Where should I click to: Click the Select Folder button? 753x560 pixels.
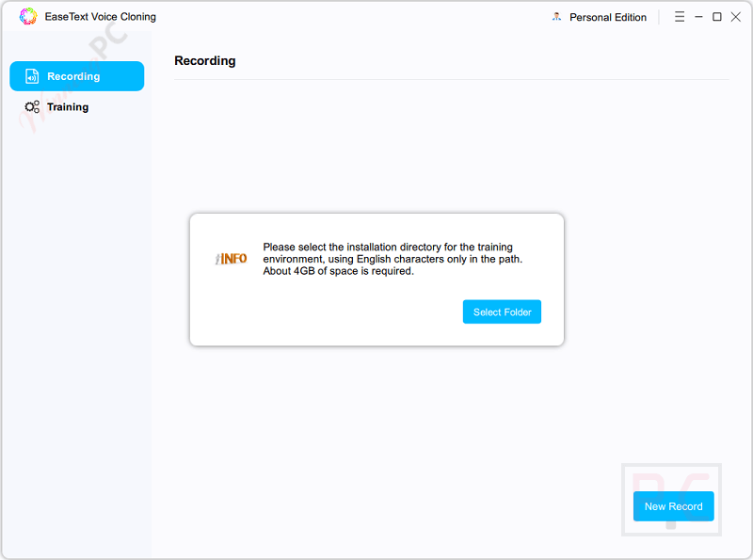tap(502, 312)
